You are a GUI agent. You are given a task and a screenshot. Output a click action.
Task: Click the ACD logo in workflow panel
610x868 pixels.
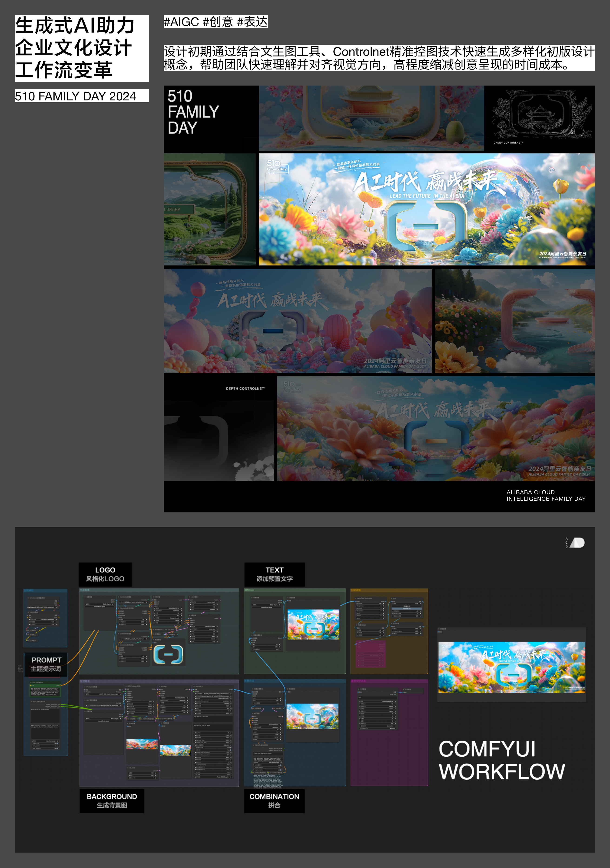[x=575, y=543]
